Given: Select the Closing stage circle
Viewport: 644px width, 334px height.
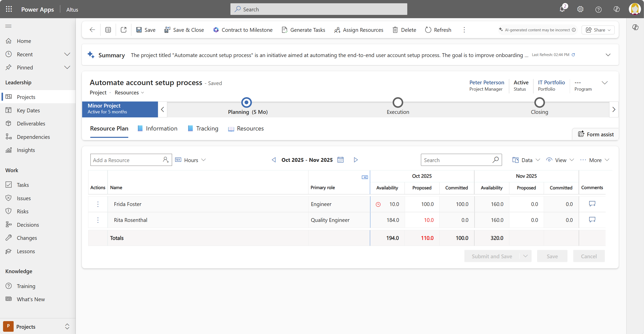Looking at the screenshot, I should tap(539, 102).
